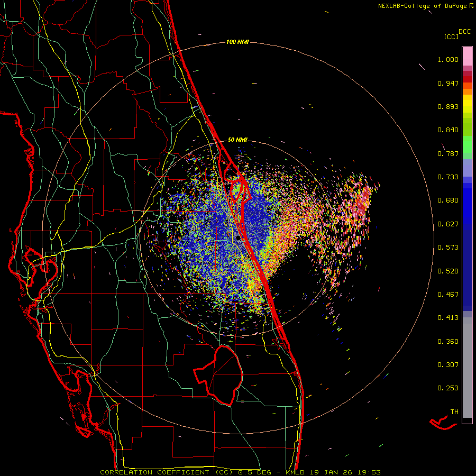Image resolution: width=476 pixels, height=476 pixels.
Task: Click the 50 NMI range ring label
Action: pyautogui.click(x=237, y=140)
